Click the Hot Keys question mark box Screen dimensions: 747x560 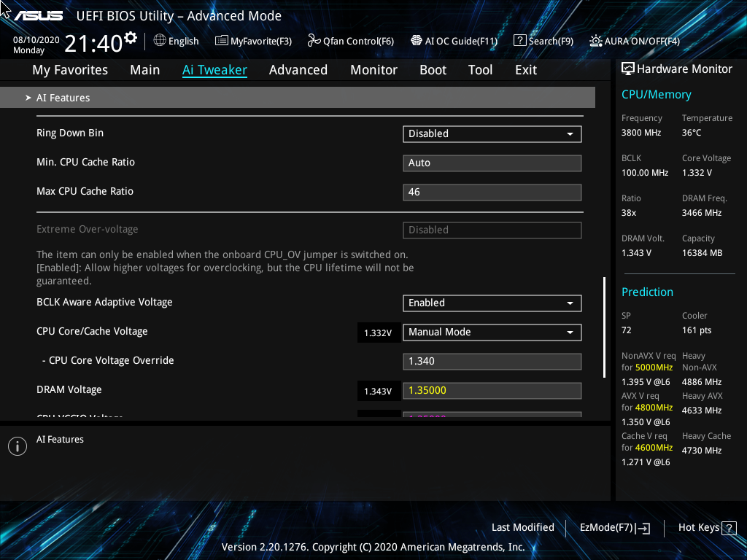[x=729, y=528]
